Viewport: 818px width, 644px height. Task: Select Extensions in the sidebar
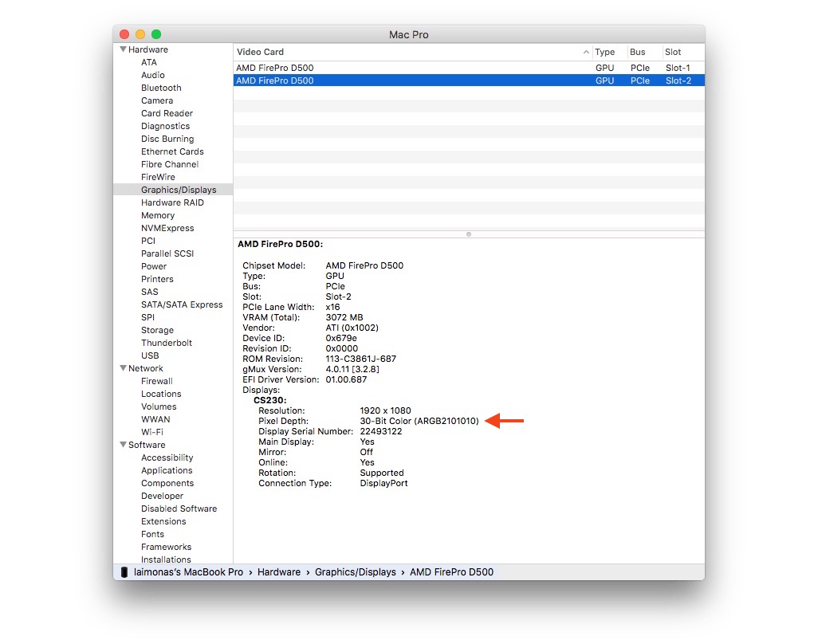[x=163, y=521]
